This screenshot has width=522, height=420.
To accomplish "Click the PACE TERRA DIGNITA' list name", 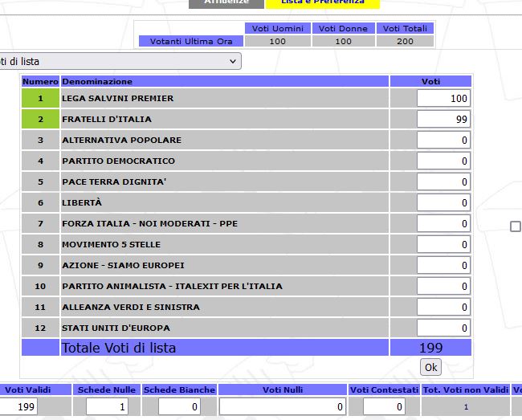I will pos(114,181).
